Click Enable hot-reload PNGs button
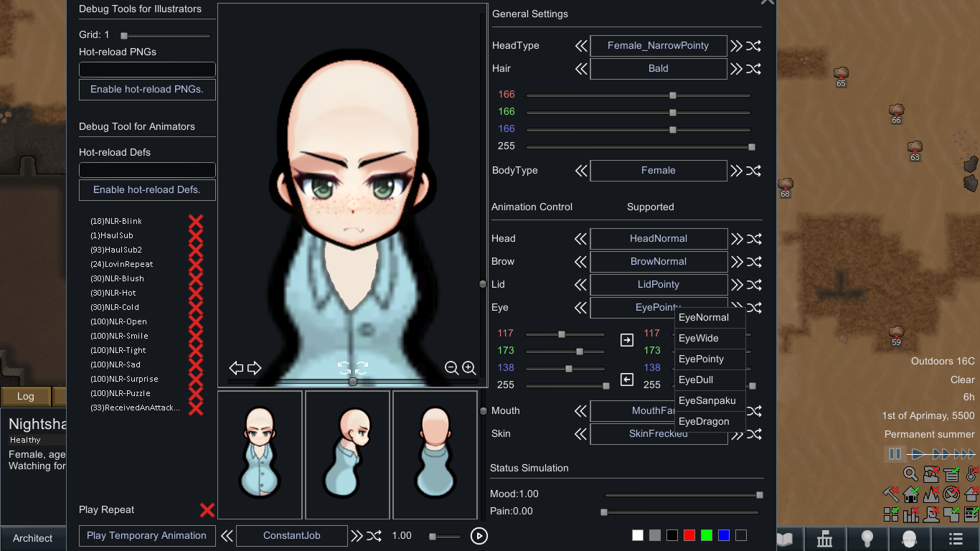980x551 pixels. pos(147,90)
